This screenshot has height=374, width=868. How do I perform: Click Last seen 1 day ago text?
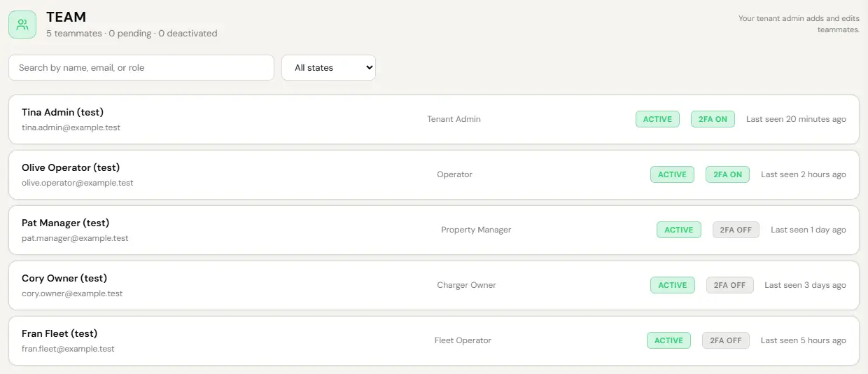(808, 230)
